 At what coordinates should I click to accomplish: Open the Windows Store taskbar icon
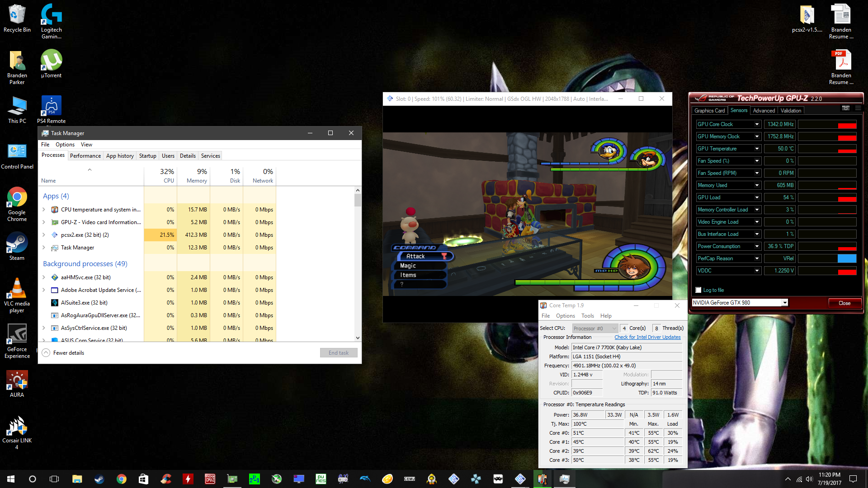[x=143, y=479]
